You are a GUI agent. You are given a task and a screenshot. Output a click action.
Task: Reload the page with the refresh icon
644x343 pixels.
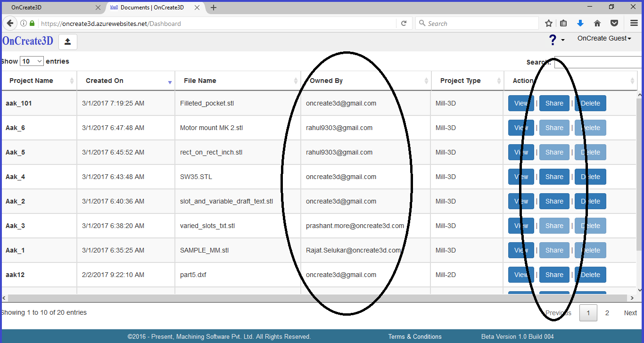[404, 24]
